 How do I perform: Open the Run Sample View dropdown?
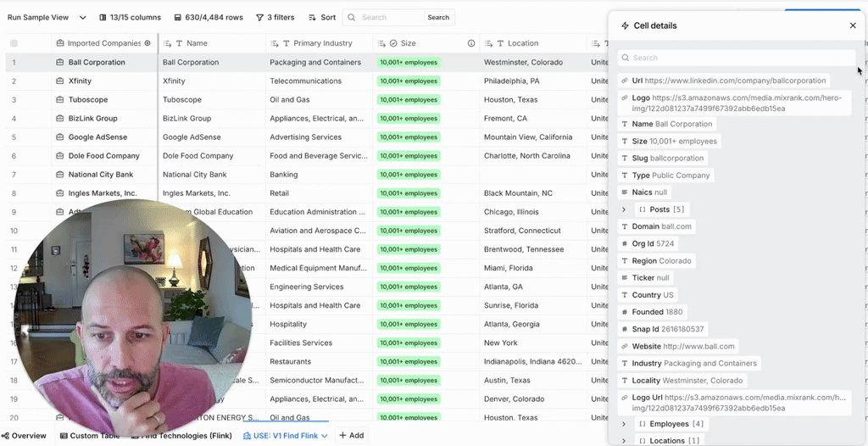(x=82, y=17)
